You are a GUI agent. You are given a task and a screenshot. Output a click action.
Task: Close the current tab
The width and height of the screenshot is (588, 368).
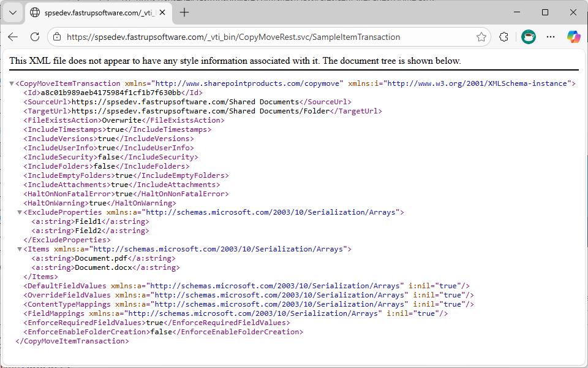point(162,12)
